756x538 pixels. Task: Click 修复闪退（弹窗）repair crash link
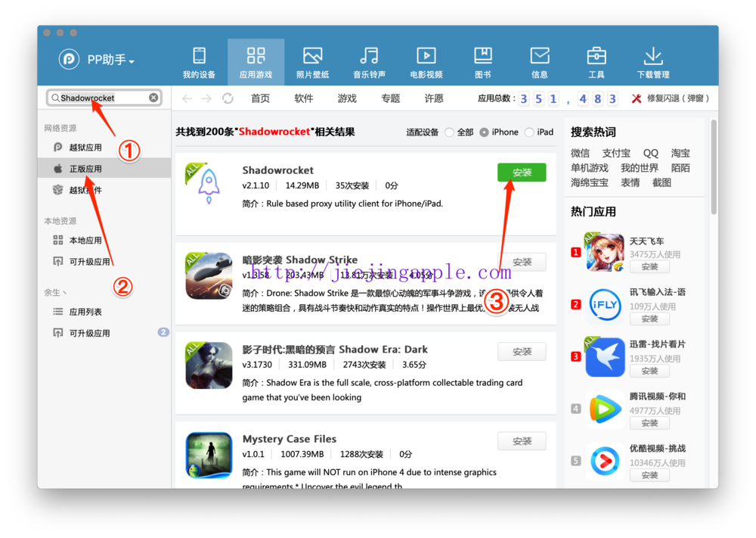click(671, 98)
